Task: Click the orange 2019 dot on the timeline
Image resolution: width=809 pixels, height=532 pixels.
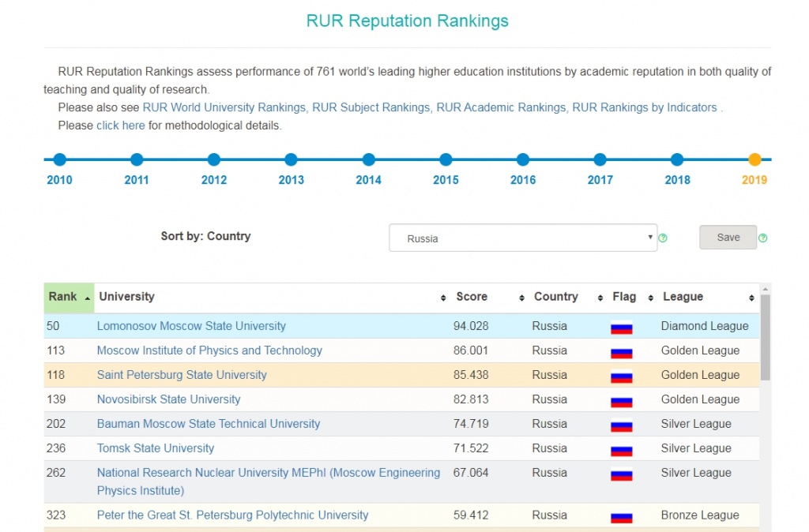Action: click(754, 159)
